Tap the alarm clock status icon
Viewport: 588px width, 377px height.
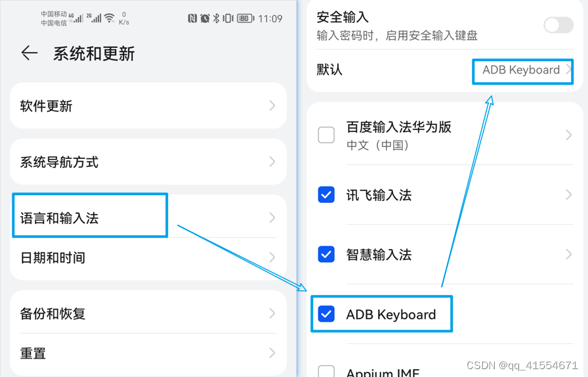click(204, 18)
